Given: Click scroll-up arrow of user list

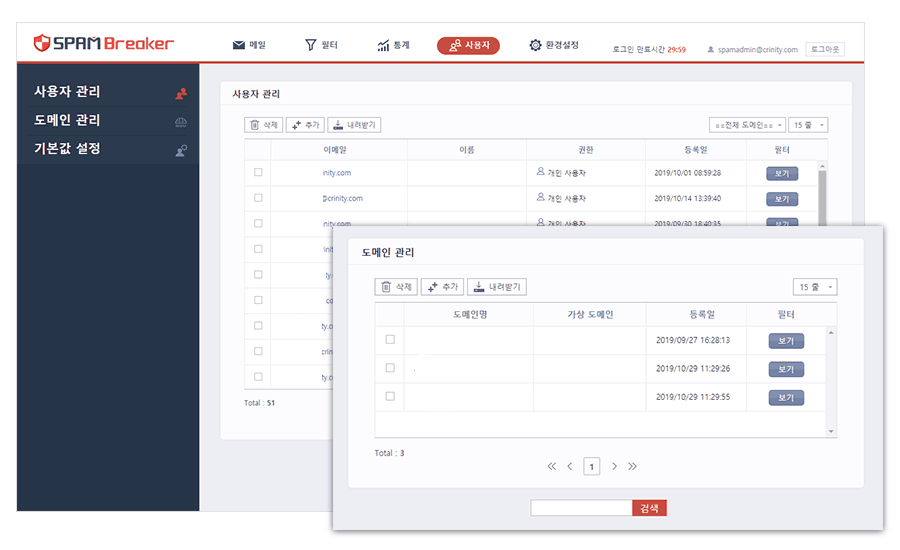Looking at the screenshot, I should (822, 166).
